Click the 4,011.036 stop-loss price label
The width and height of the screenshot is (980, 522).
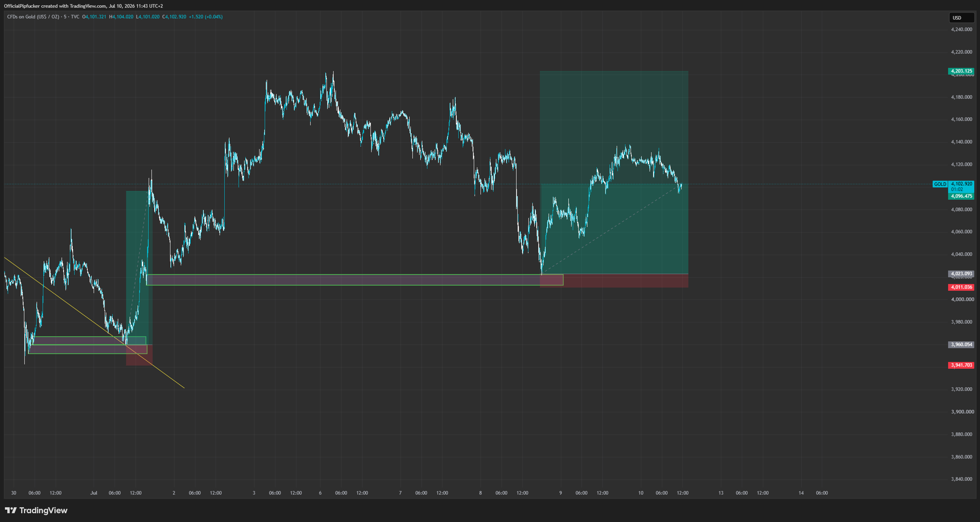(x=961, y=287)
